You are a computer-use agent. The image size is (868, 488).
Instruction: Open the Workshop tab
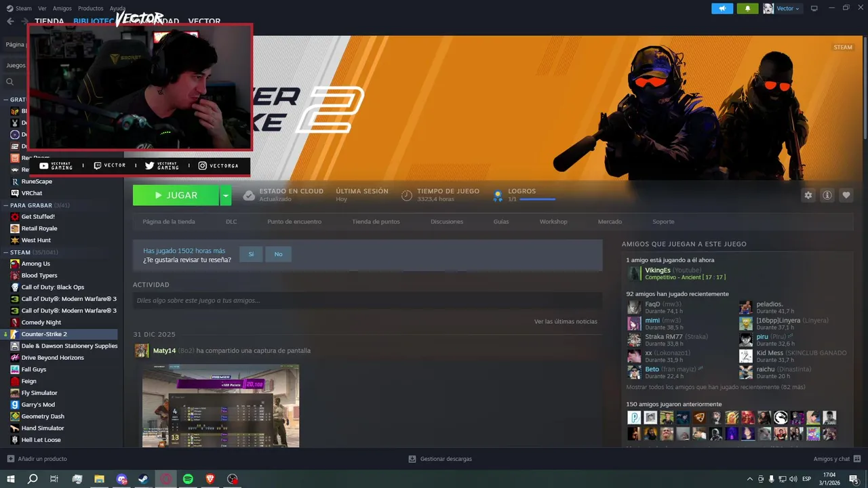pos(553,222)
